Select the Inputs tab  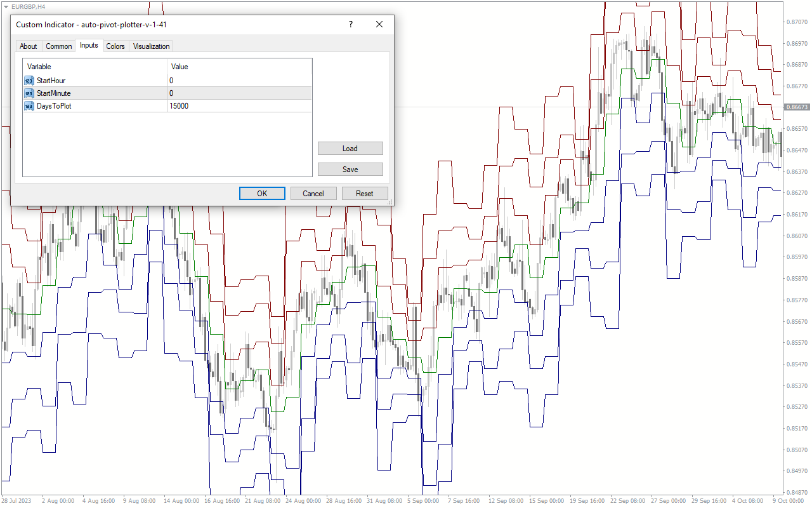coord(89,45)
